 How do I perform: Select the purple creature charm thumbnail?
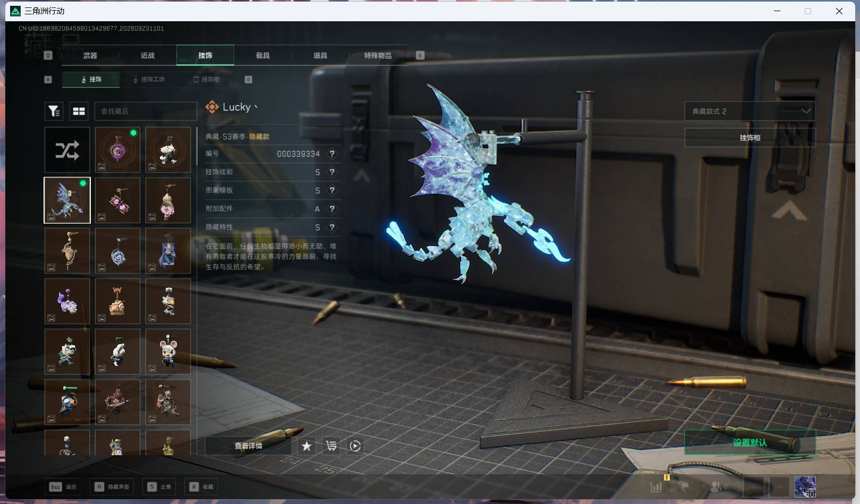(67, 301)
